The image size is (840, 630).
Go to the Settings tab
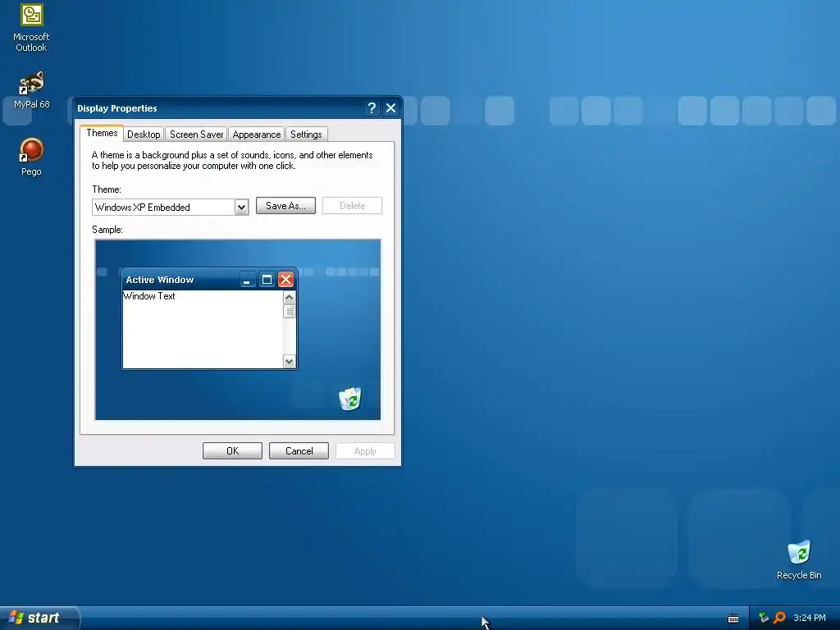pyautogui.click(x=306, y=135)
